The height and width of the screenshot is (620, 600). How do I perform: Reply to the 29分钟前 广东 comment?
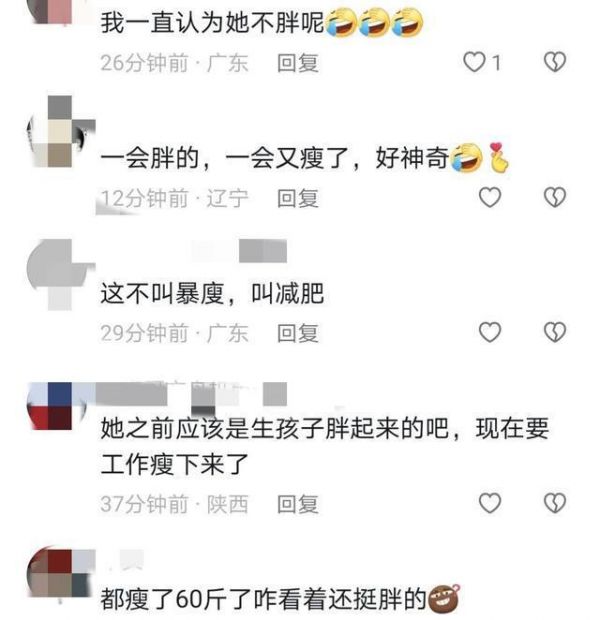coord(298,333)
